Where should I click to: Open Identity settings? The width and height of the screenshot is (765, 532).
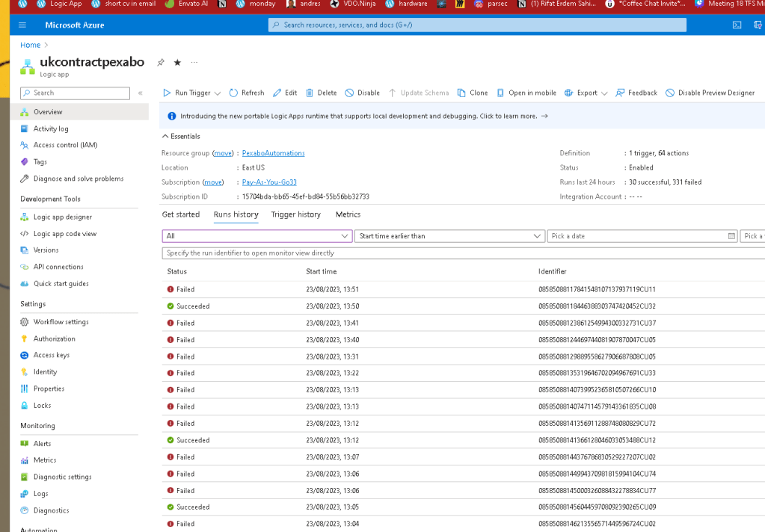tap(45, 371)
